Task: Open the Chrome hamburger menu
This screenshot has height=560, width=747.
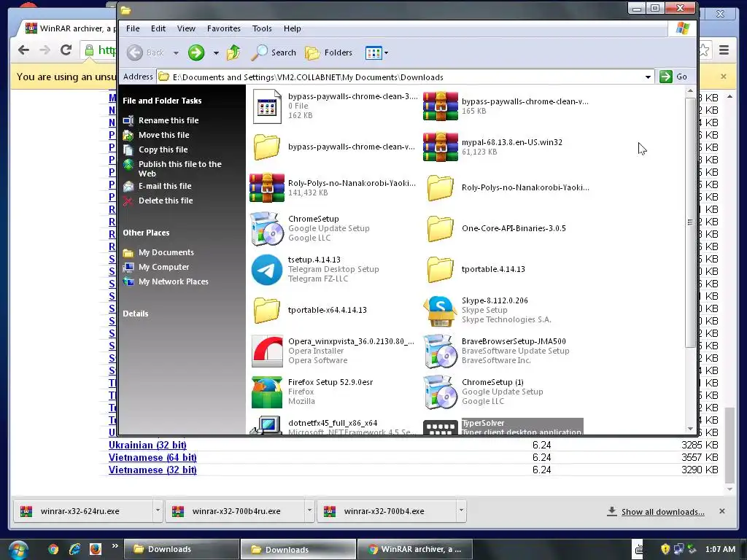Action: point(724,50)
